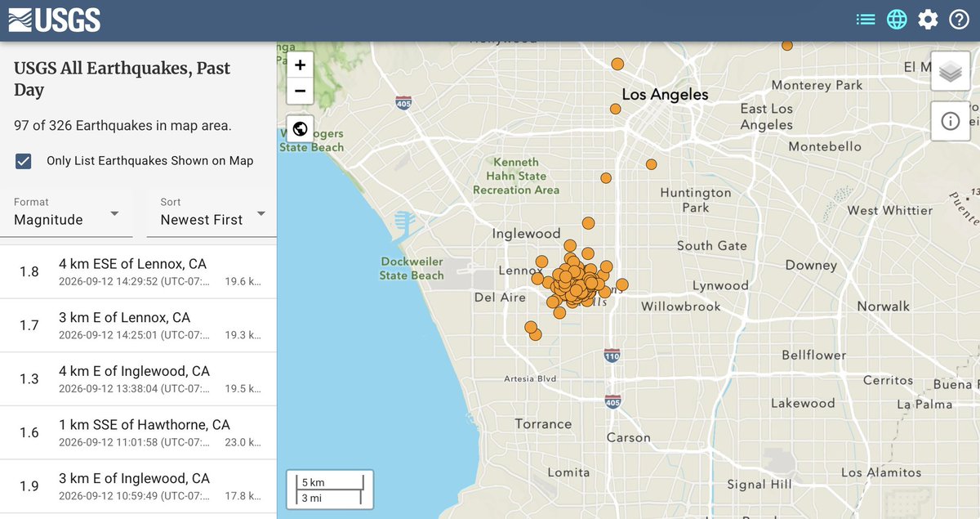The width and height of the screenshot is (980, 519).
Task: Click the earthquake marker left of Lynwood label
Action: pyautogui.click(x=622, y=284)
